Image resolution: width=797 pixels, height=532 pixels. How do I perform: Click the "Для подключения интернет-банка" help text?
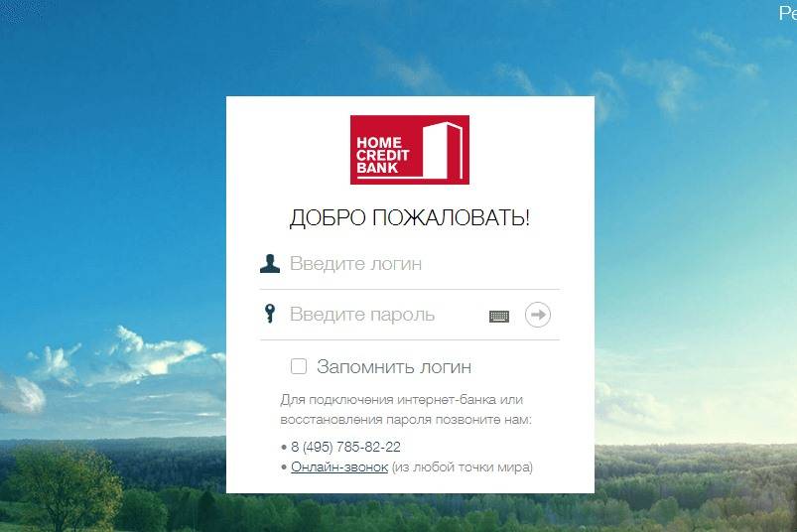coord(401,400)
